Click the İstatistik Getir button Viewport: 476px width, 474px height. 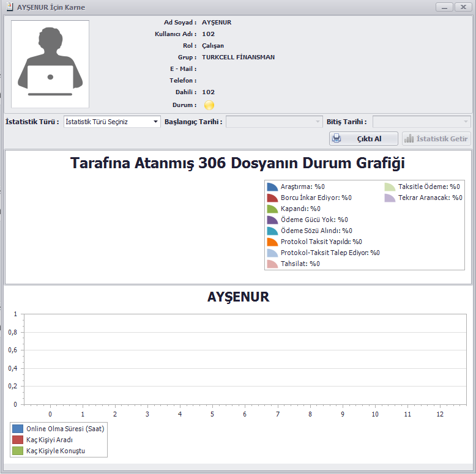[436, 138]
